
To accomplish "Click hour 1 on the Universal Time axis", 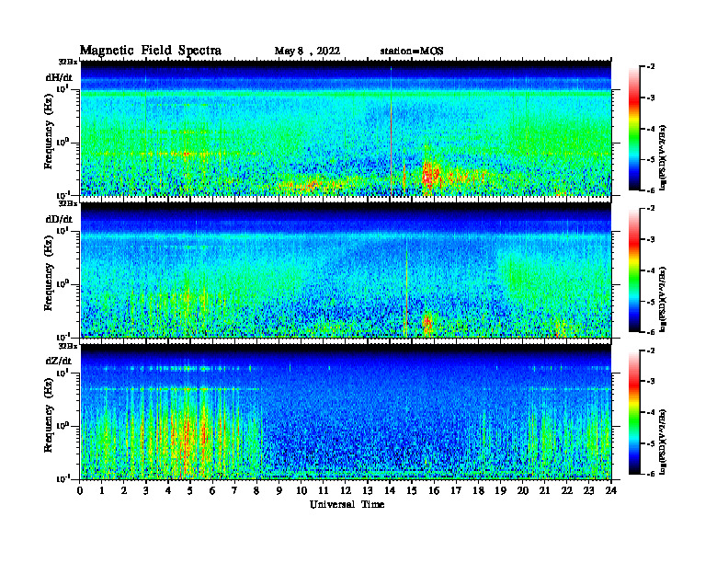I will [102, 491].
